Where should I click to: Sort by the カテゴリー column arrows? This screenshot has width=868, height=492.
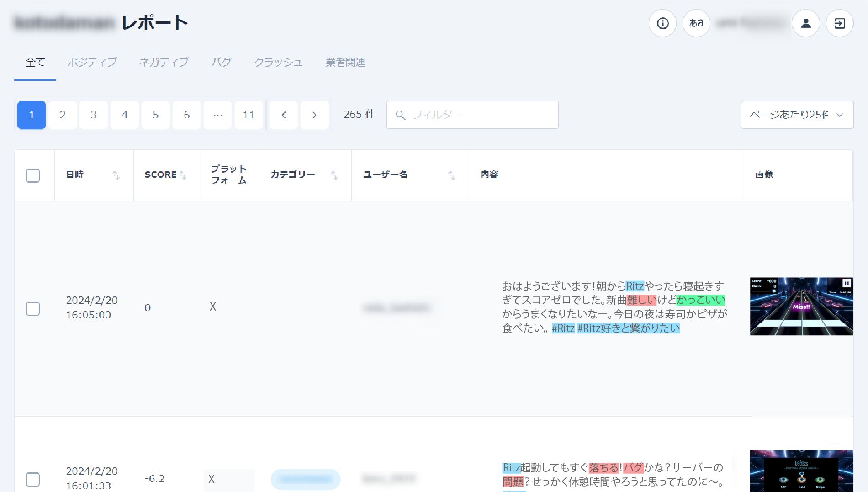click(334, 175)
